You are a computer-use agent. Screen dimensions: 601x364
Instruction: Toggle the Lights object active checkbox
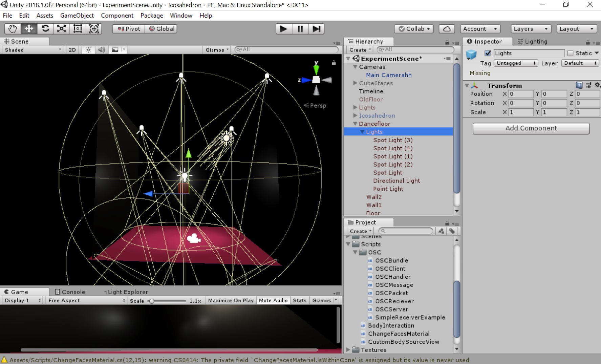coord(488,53)
